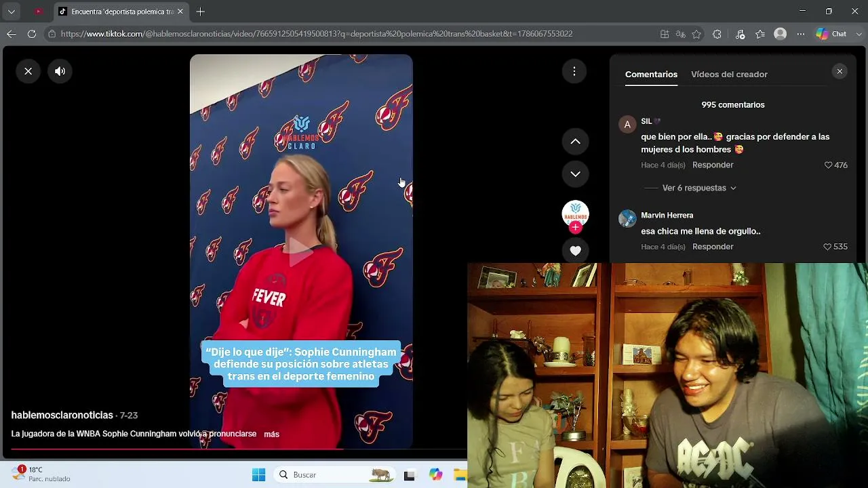This screenshot has height=488, width=868.
Task: Click the tiktok.com address bar
Action: click(316, 34)
